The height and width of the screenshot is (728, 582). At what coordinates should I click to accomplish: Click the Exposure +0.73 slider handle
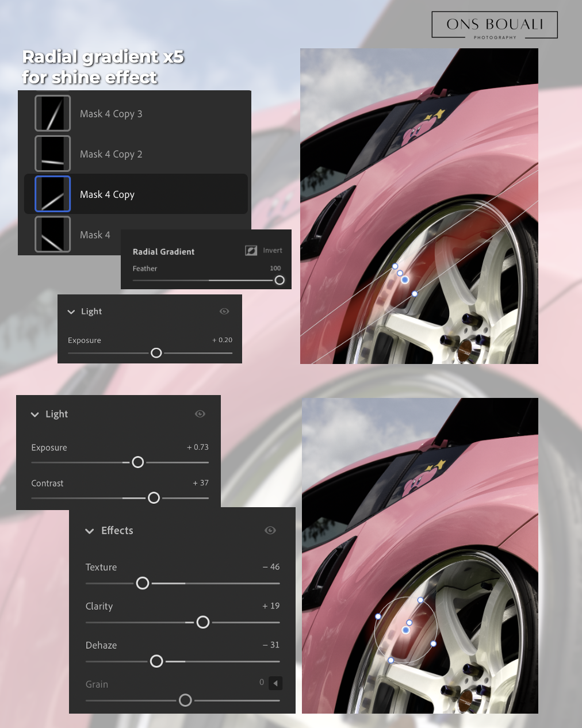[137, 462]
